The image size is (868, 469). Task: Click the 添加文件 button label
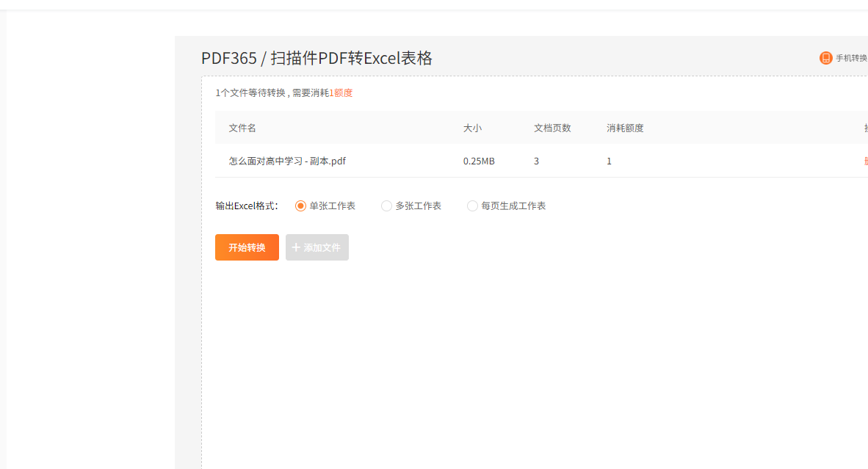[322, 248]
